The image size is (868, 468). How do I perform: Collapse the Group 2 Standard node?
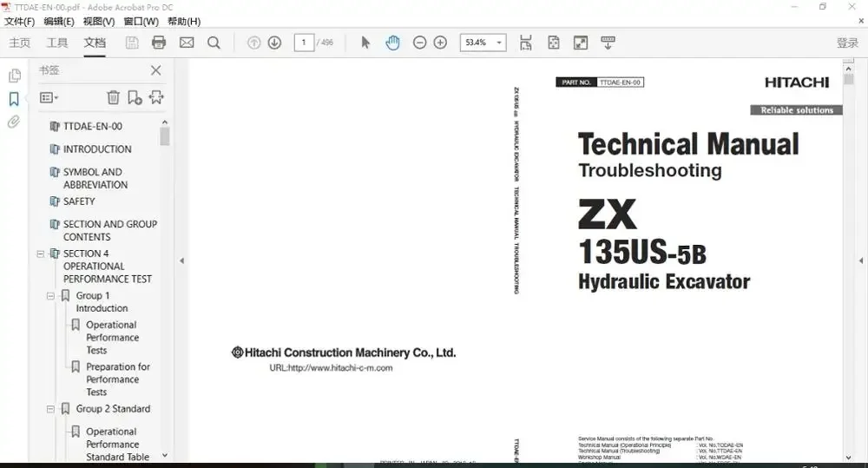[50, 409]
